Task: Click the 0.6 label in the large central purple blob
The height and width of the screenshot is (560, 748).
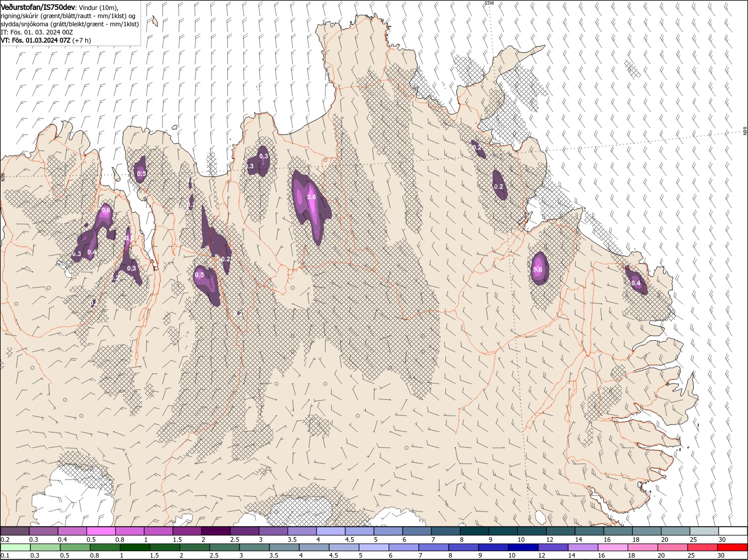Action: pos(311,197)
